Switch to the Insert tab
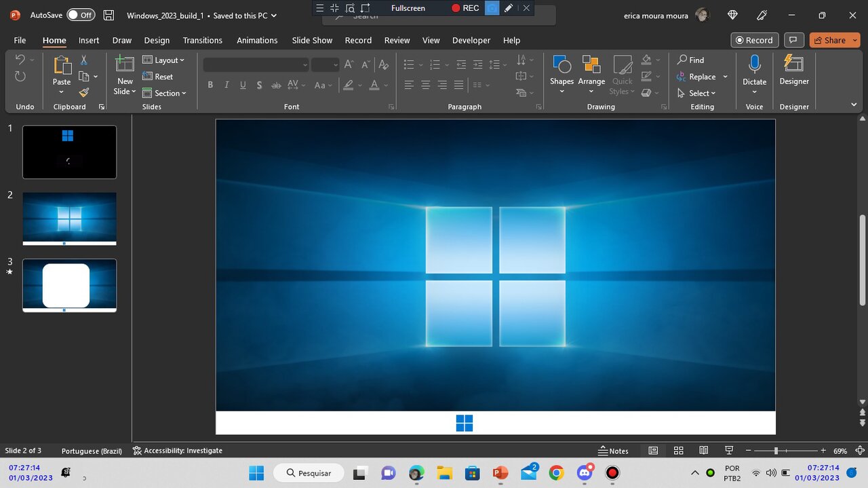Image resolution: width=868 pixels, height=488 pixels. click(89, 40)
